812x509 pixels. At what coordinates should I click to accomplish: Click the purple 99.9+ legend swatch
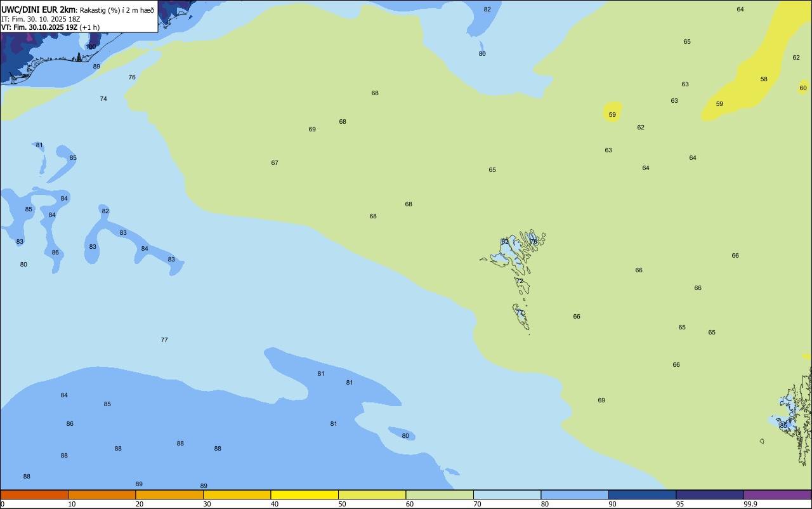coord(778,494)
